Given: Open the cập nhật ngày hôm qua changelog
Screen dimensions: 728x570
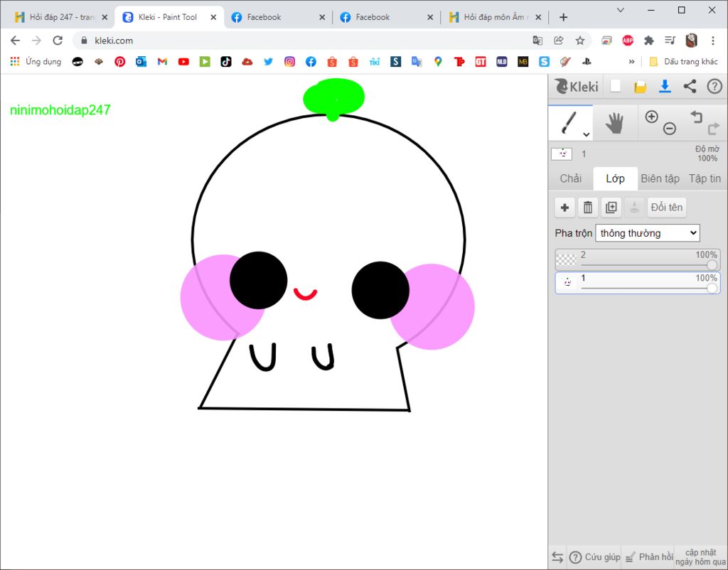Looking at the screenshot, I should [700, 557].
